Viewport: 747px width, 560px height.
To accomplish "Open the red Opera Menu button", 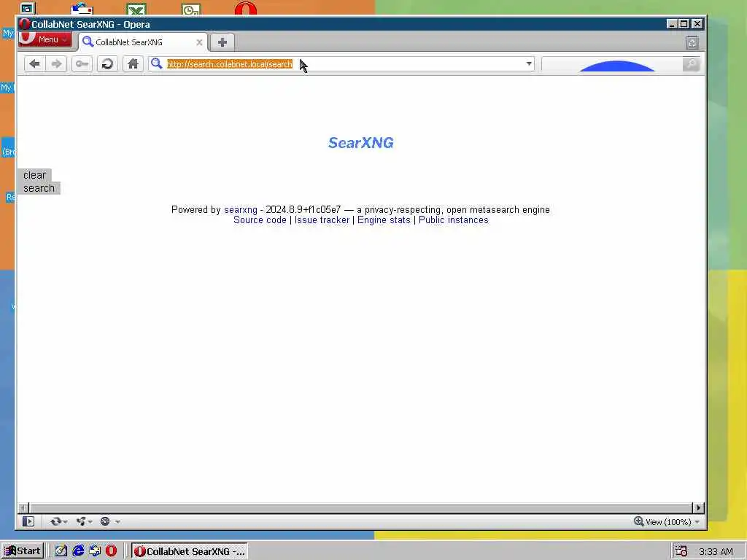I will pyautogui.click(x=45, y=39).
